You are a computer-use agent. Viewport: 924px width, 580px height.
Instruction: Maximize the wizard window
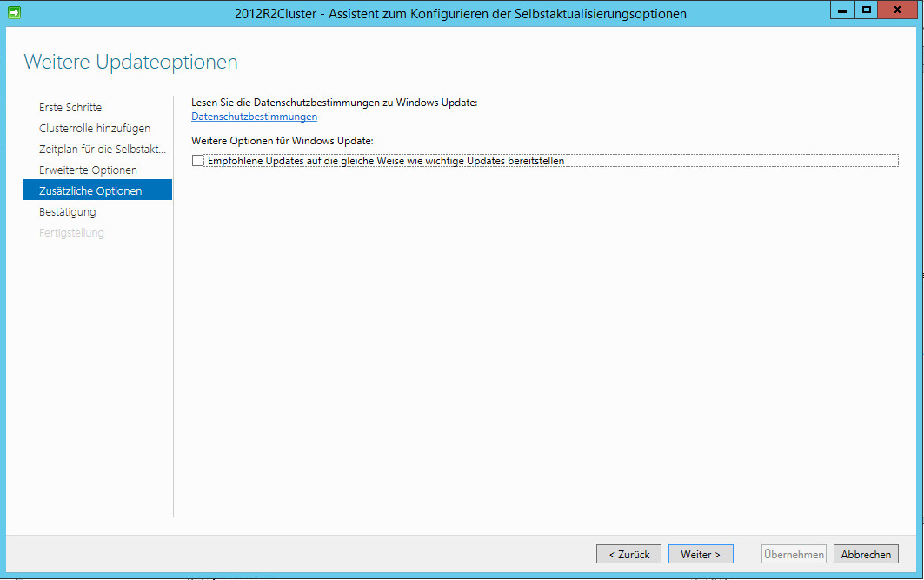pos(867,10)
